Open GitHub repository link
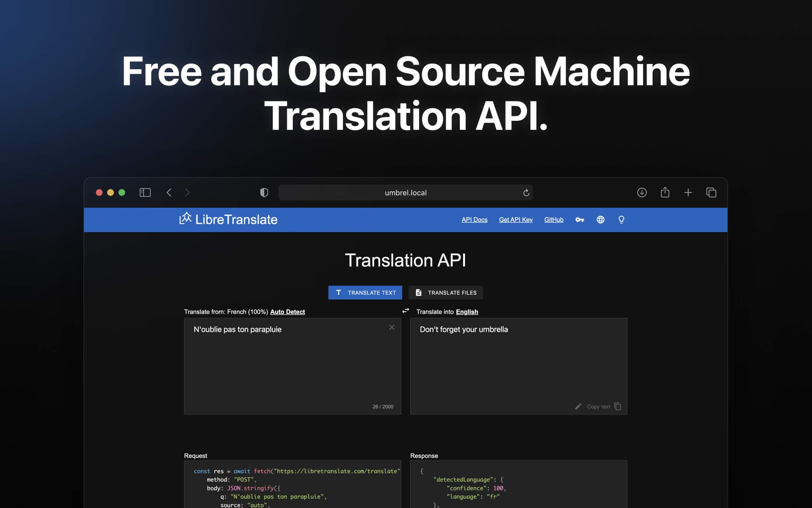 554,219
